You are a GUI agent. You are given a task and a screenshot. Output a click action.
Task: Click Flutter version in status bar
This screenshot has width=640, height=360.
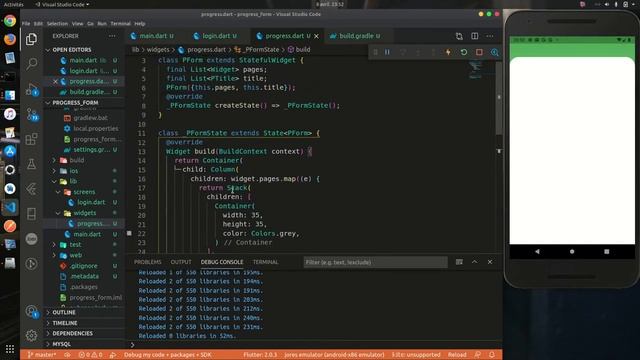260,355
